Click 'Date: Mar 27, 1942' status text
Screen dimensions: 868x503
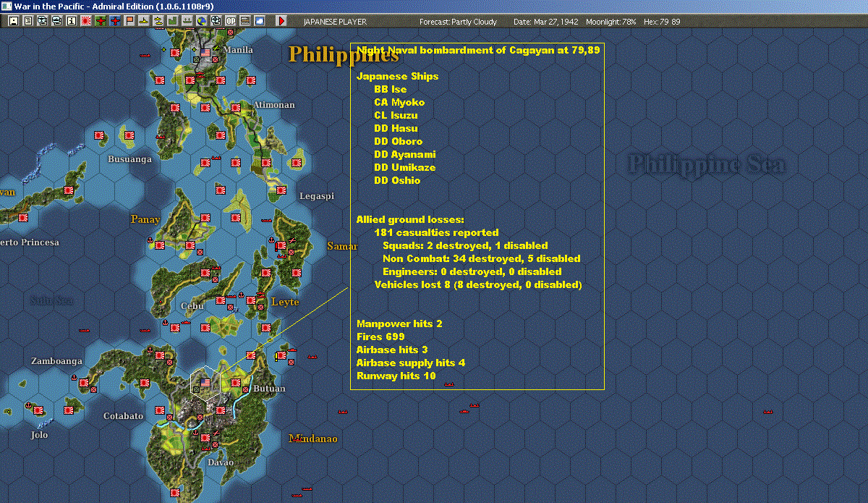[546, 22]
